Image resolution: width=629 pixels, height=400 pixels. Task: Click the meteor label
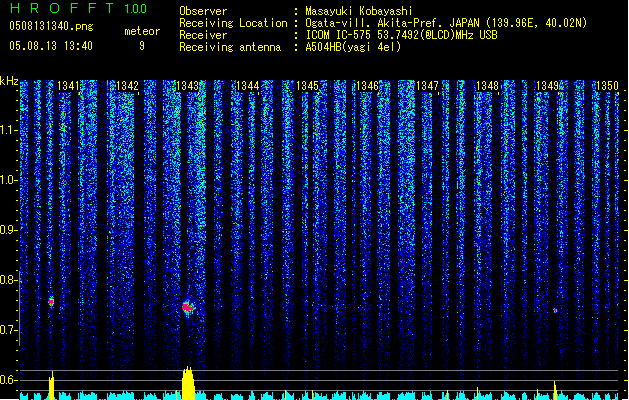coord(142,31)
